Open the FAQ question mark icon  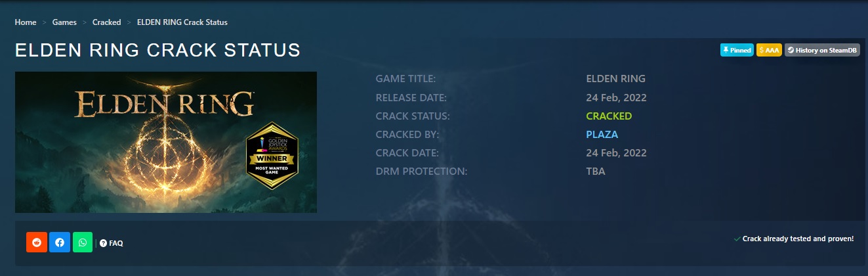coord(104,243)
